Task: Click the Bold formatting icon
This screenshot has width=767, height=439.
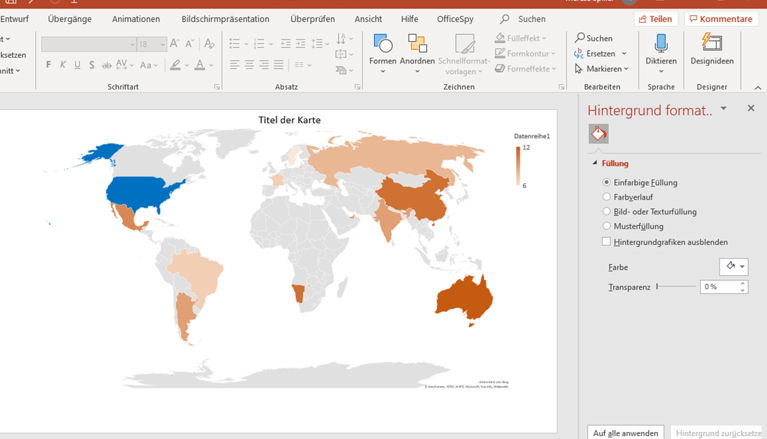Action: coord(48,65)
